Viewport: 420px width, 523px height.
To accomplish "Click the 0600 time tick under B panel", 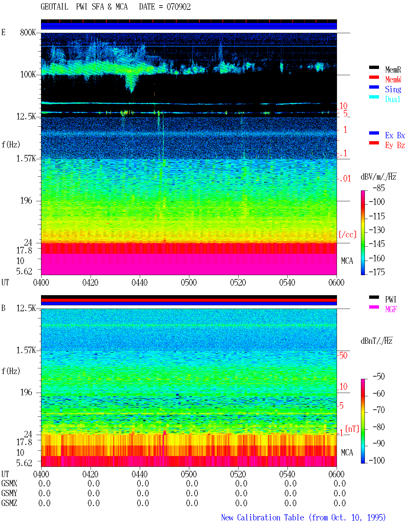I will pyautogui.click(x=336, y=474).
